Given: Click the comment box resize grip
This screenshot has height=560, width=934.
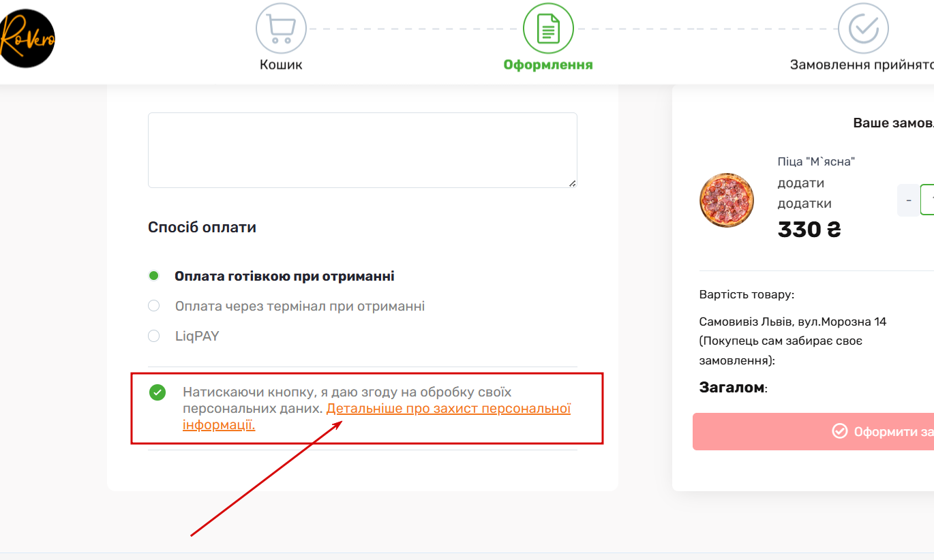Looking at the screenshot, I should click(572, 183).
